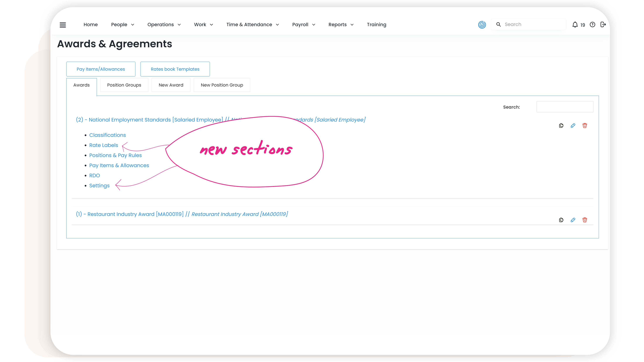Viewport: 644px width, 362px height.
Task: Click the notifications bell icon
Action: click(x=575, y=24)
